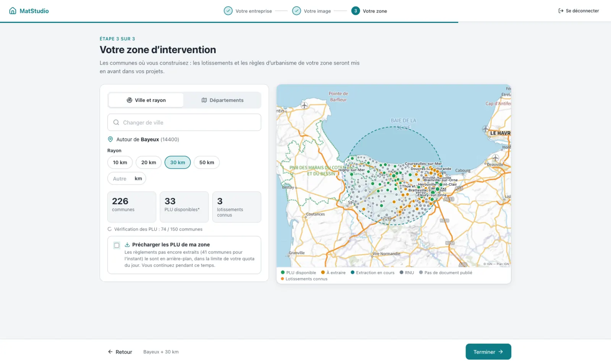Click Se déconnecter link
611x364 pixels.
579,11
